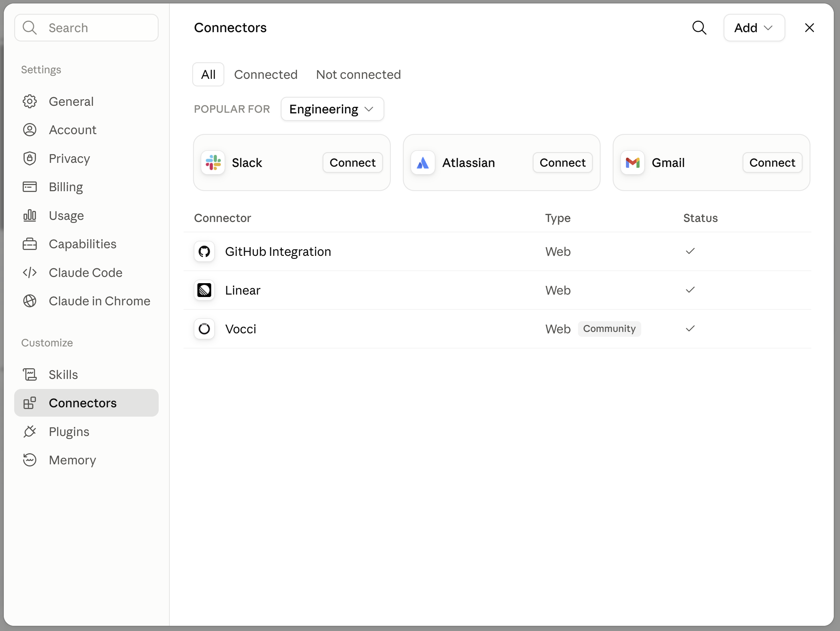The height and width of the screenshot is (631, 840).
Task: Click the Community badge on Vocci
Action: pos(609,328)
